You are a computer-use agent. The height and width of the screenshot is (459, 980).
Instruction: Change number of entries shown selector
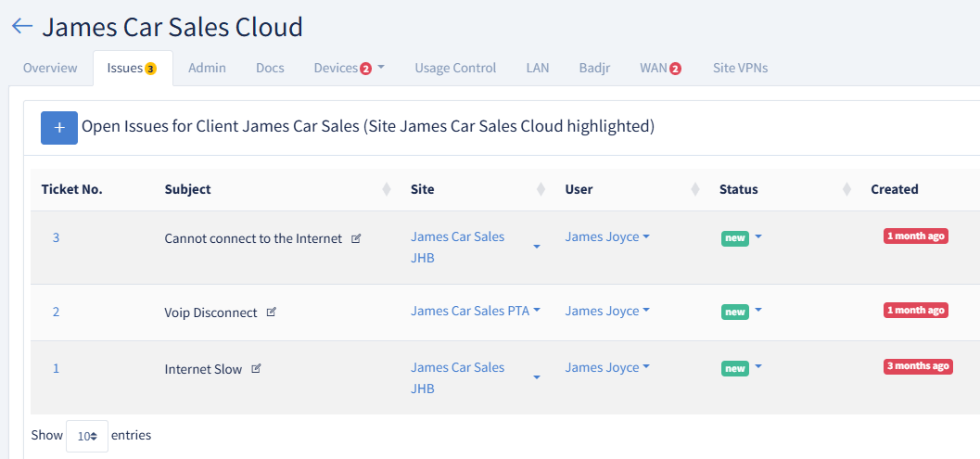[87, 436]
